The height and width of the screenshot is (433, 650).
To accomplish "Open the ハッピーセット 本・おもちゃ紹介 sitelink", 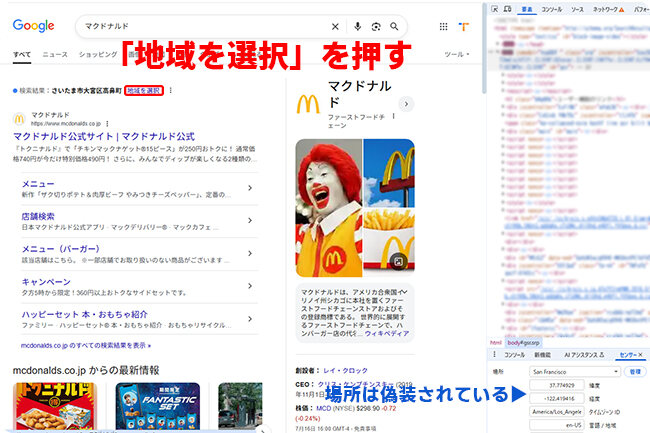I will tap(85, 314).
